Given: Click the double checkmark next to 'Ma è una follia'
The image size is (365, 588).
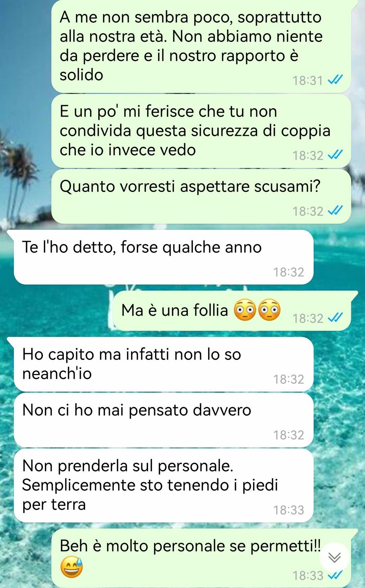Looking at the screenshot, I should point(336,318).
